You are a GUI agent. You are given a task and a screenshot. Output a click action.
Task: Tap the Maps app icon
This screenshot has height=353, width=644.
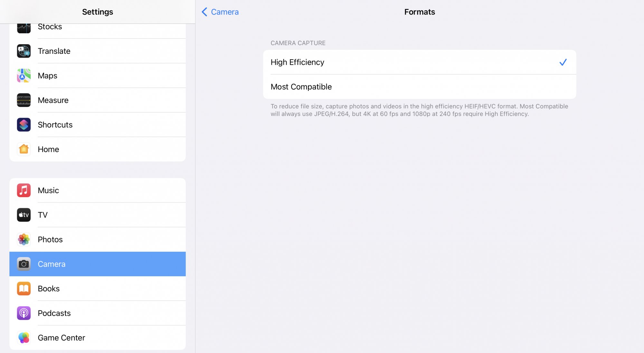click(24, 75)
